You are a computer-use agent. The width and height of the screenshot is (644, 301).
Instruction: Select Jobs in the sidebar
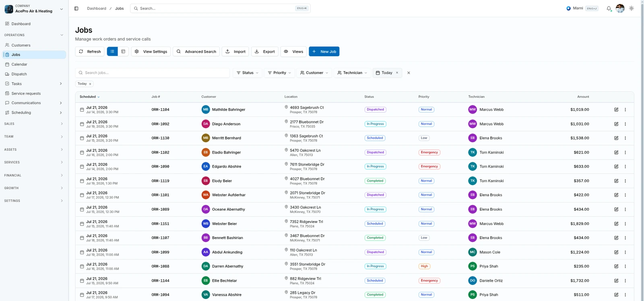pyautogui.click(x=34, y=55)
